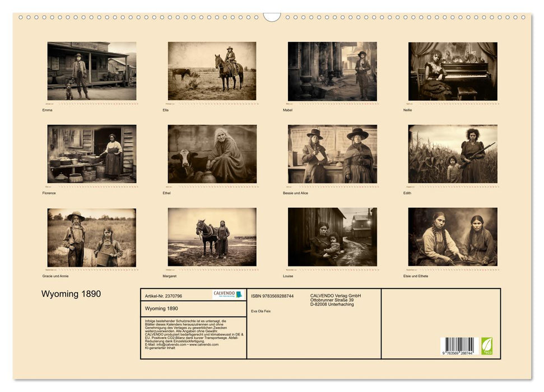The width and height of the screenshot is (544, 392).
Task: Click 'Artikel-Nr. 2370796' text
Action: pos(164,296)
